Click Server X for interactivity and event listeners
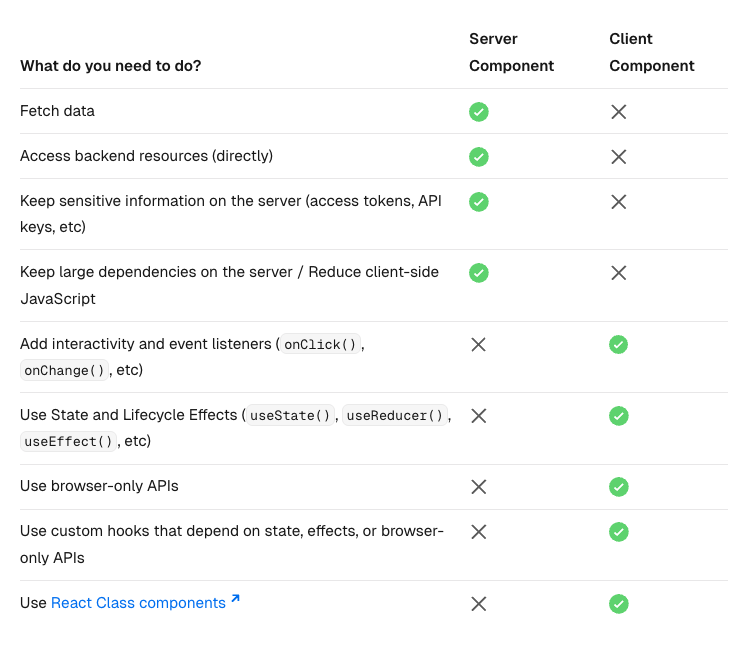 (x=478, y=344)
